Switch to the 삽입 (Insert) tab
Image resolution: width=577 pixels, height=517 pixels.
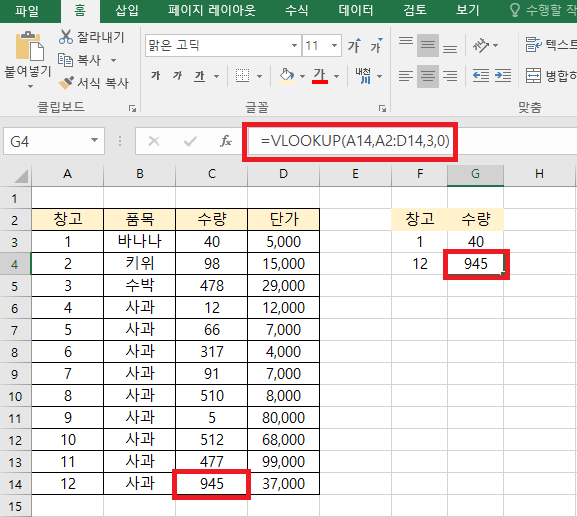click(127, 11)
